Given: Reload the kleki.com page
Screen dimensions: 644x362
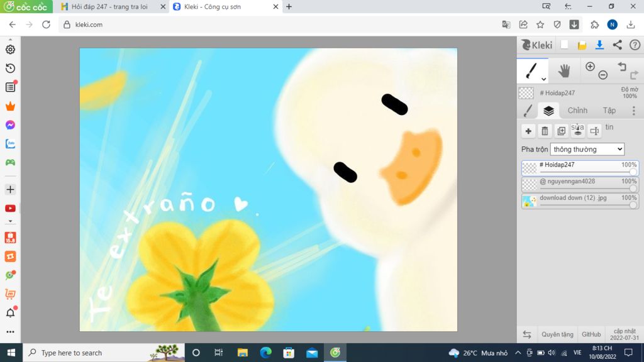Looking at the screenshot, I should [x=46, y=25].
